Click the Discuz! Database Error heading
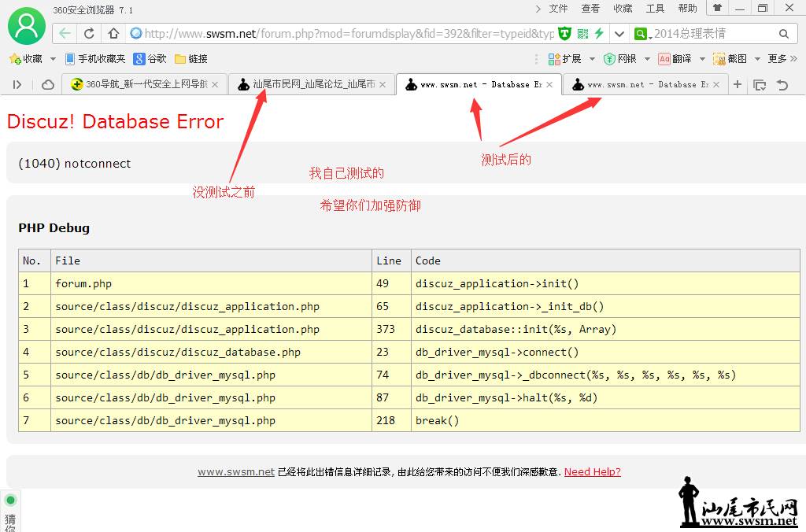 tap(115, 121)
